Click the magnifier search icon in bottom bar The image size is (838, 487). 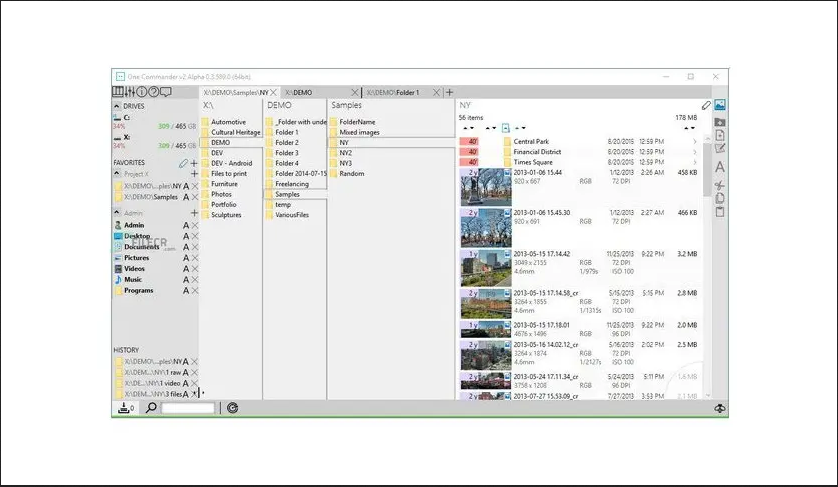152,408
